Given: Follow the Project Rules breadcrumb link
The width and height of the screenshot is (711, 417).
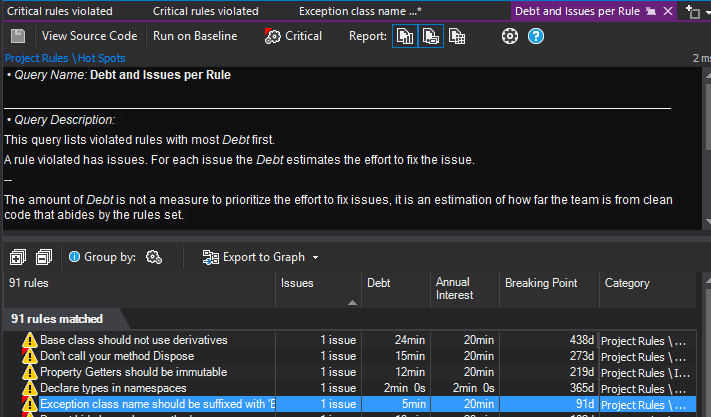Looking at the screenshot, I should pyautogui.click(x=36, y=58).
